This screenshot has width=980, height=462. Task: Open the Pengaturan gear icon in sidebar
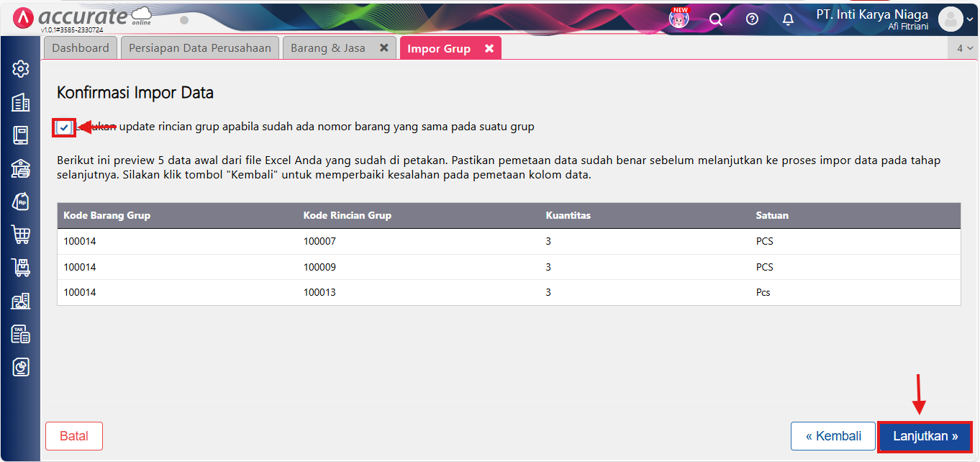coord(20,69)
